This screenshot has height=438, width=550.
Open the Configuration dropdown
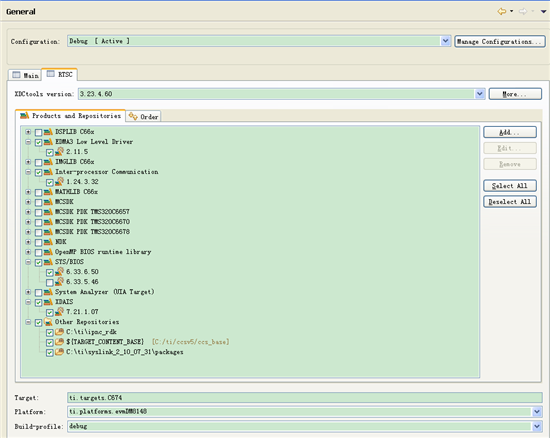445,41
